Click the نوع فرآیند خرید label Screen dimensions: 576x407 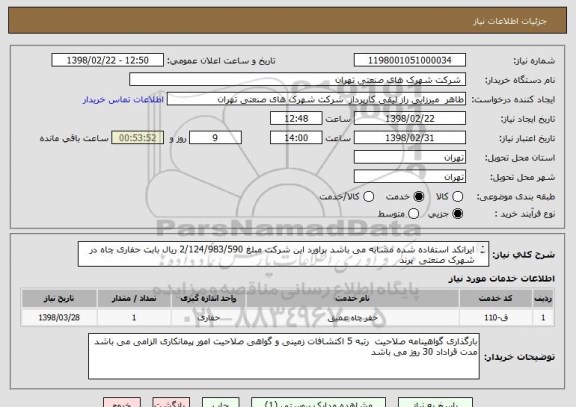click(x=525, y=214)
